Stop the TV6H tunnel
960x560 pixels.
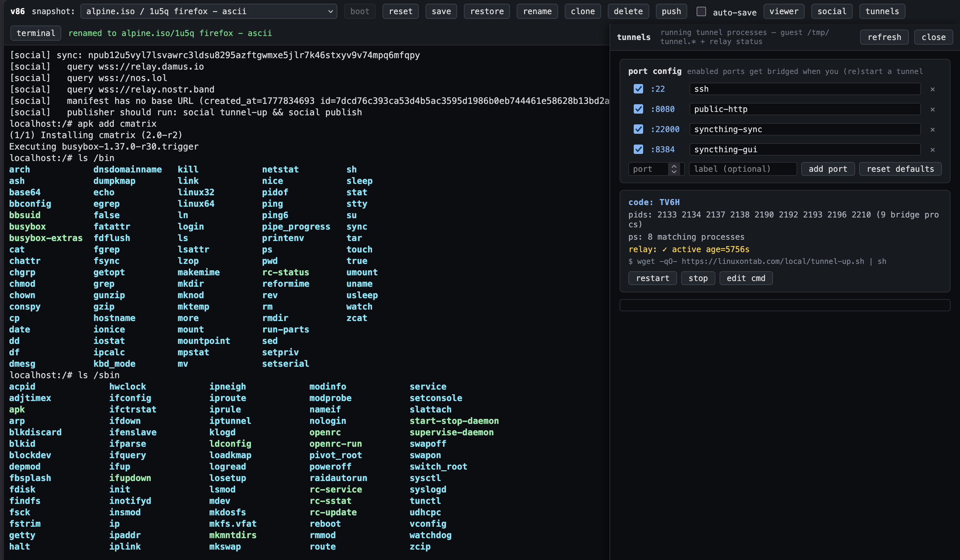coord(698,278)
